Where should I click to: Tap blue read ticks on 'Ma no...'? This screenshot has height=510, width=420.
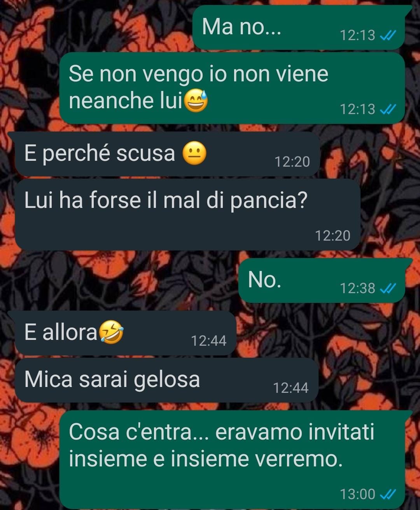pos(388,36)
